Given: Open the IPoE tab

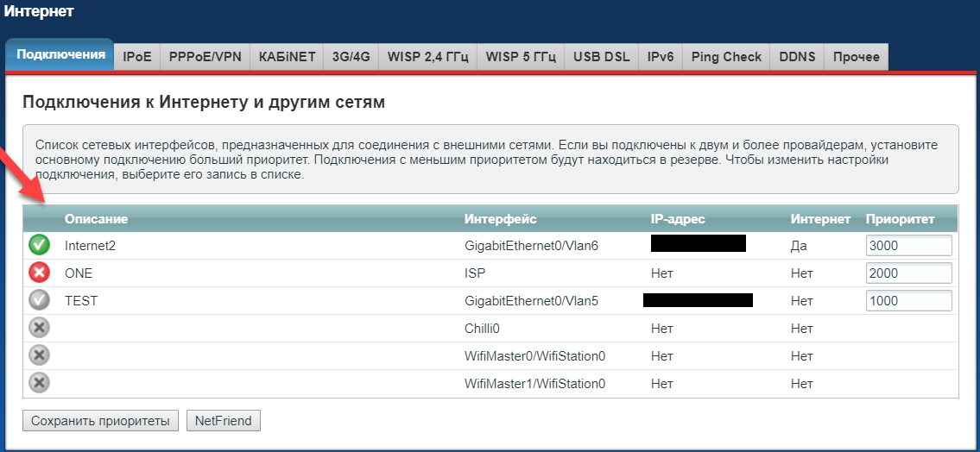Looking at the screenshot, I should click(x=136, y=57).
